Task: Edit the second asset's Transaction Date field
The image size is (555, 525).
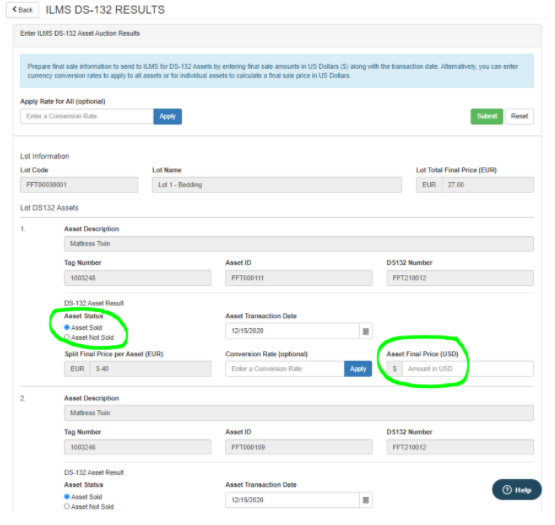Action: click(292, 500)
